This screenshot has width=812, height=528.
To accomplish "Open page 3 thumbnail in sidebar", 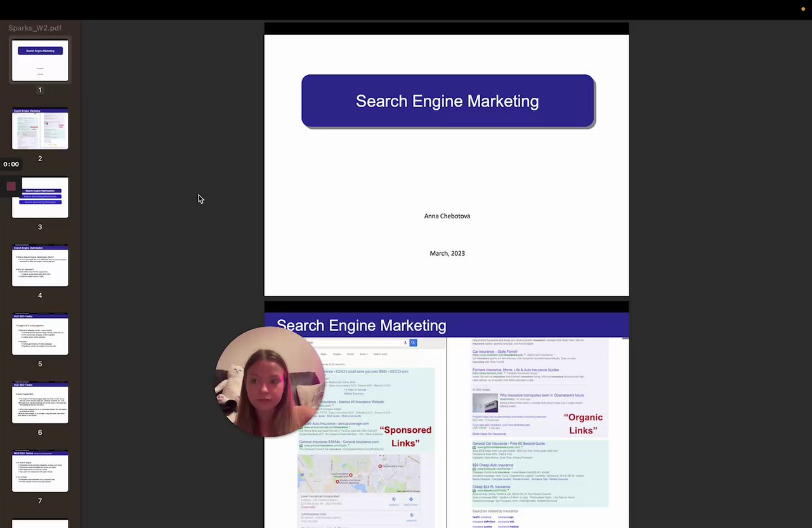I will coord(40,197).
